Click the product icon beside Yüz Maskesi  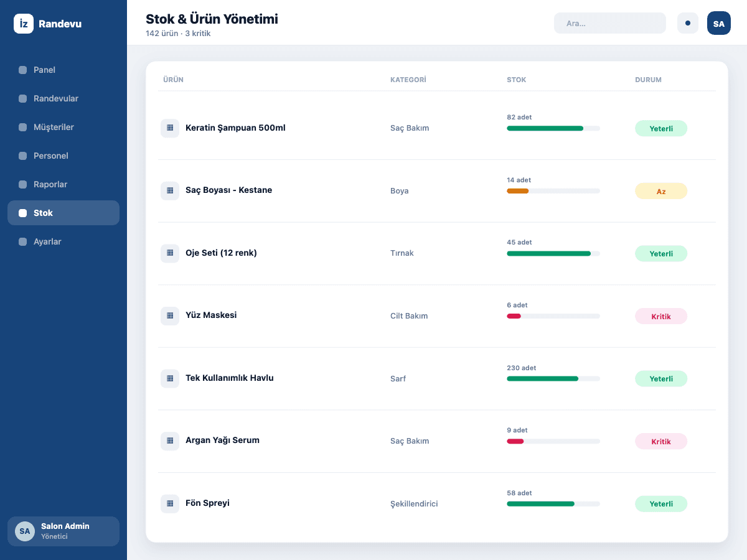pyautogui.click(x=170, y=315)
